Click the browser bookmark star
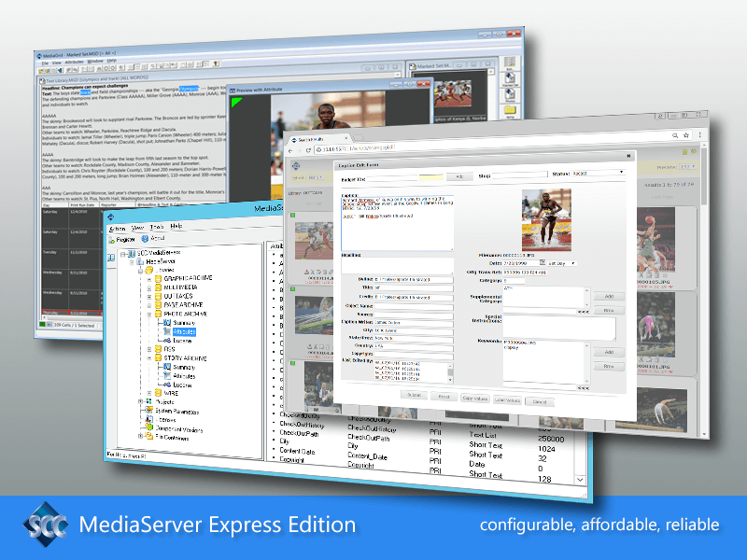The height and width of the screenshot is (560, 747). coord(686,135)
